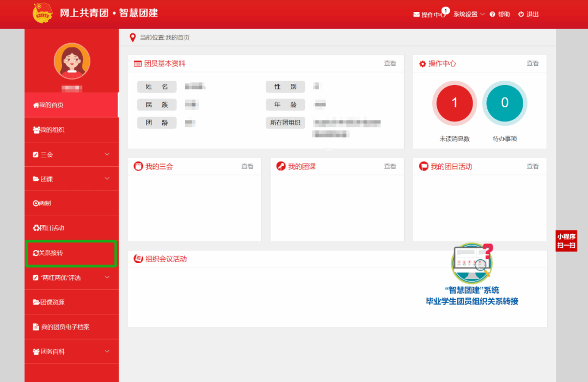Click the red unread messages circle
The height and width of the screenshot is (382, 588).
coord(455,103)
